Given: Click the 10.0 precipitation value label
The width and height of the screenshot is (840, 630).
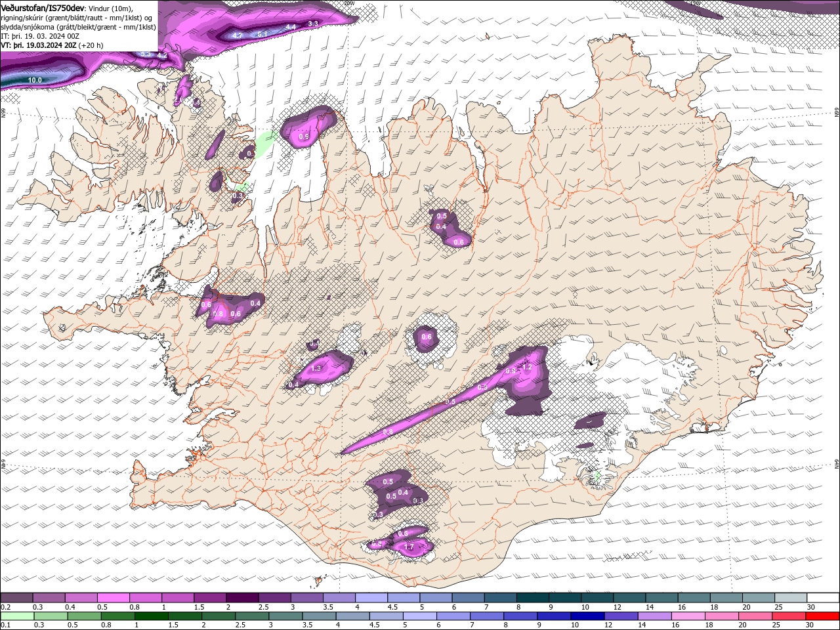Looking at the screenshot, I should [35, 80].
